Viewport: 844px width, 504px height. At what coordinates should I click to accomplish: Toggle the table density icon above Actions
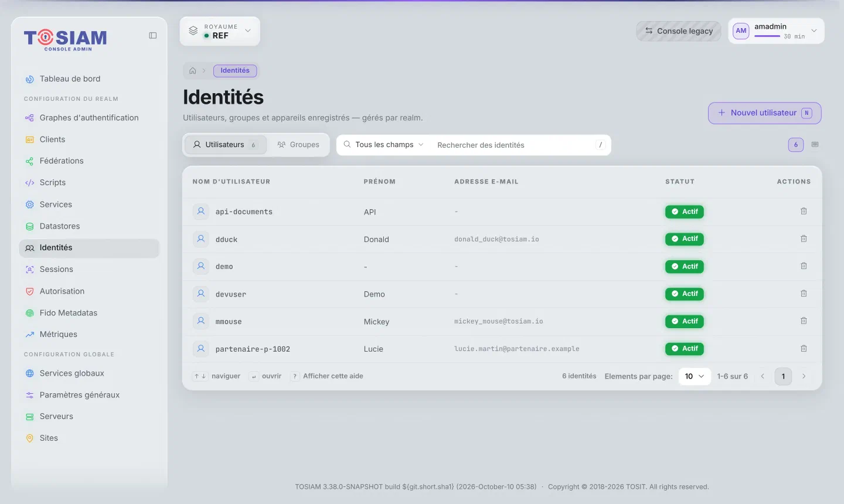pos(815,145)
